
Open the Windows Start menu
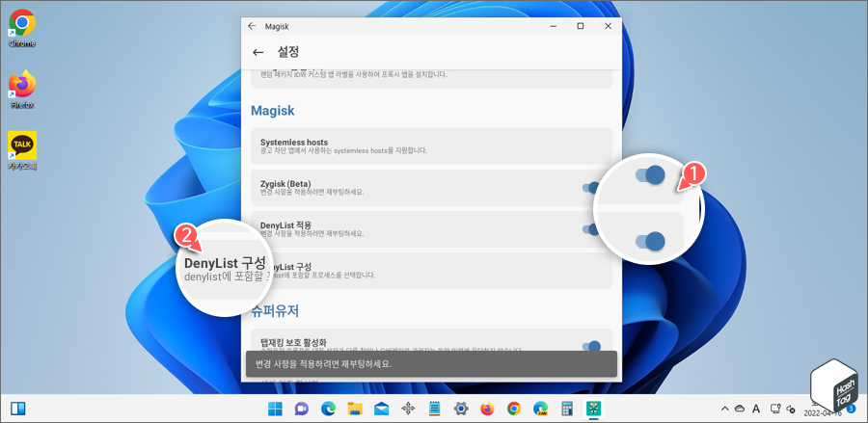(x=275, y=409)
